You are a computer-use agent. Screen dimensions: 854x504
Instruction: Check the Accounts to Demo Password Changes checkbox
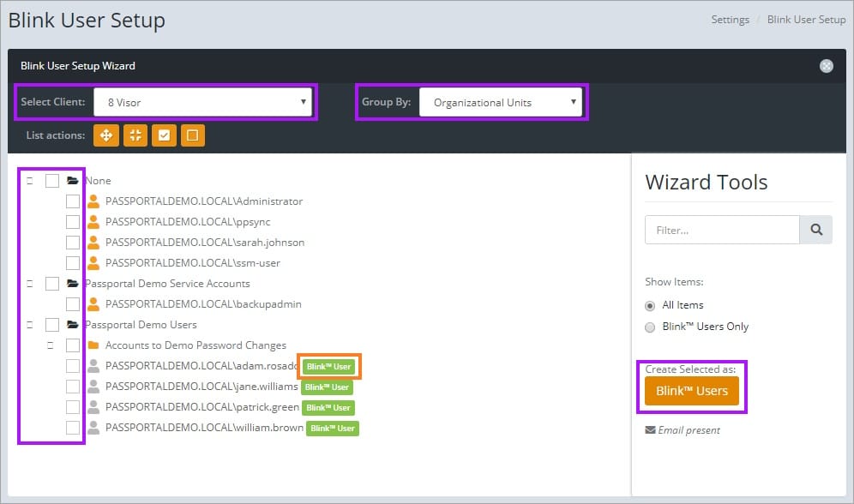coord(72,345)
